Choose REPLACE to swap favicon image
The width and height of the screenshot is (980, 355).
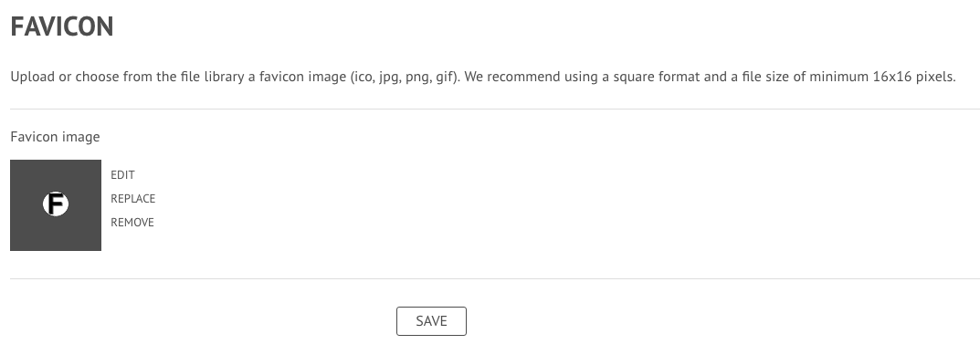click(133, 199)
